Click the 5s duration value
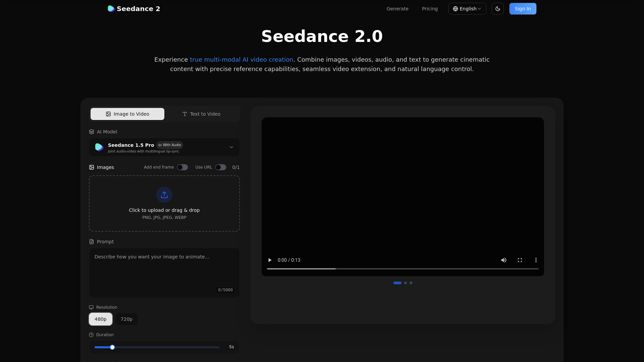This screenshot has width=644, height=362. pyautogui.click(x=231, y=347)
